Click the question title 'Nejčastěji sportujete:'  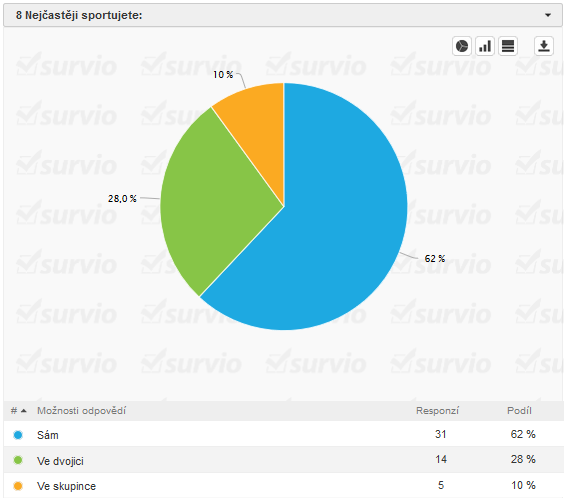84,15
